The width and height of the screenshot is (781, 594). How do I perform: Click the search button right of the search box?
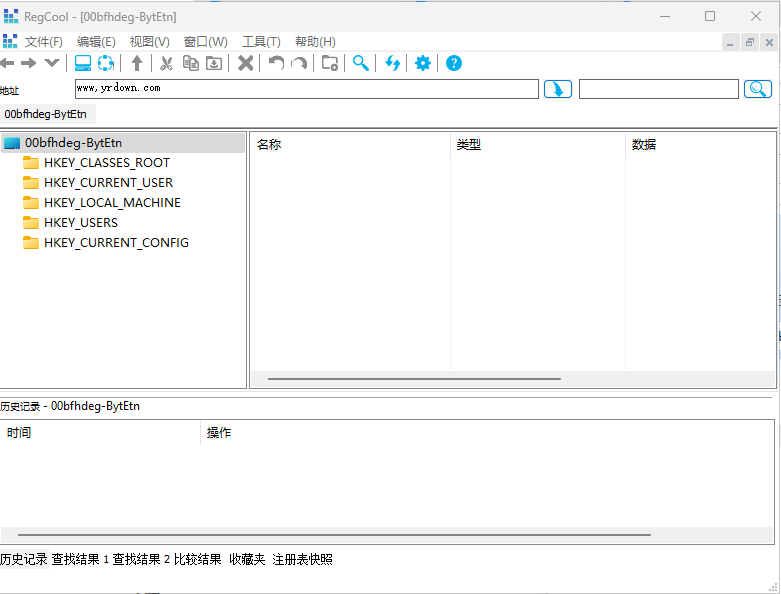tap(758, 89)
